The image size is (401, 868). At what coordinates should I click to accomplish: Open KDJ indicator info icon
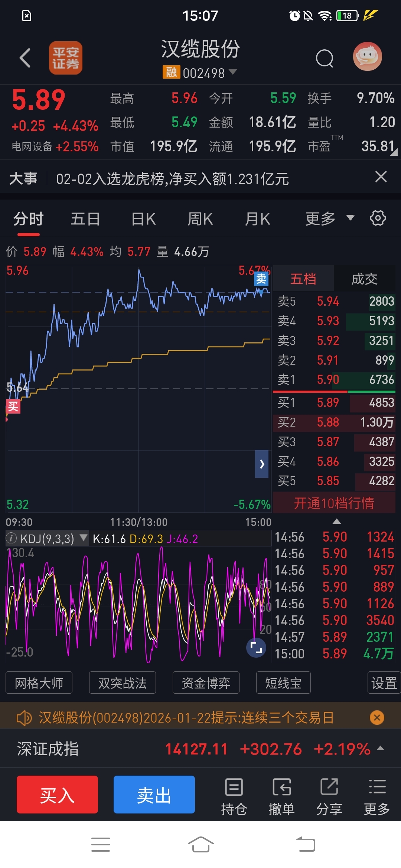tap(12, 538)
